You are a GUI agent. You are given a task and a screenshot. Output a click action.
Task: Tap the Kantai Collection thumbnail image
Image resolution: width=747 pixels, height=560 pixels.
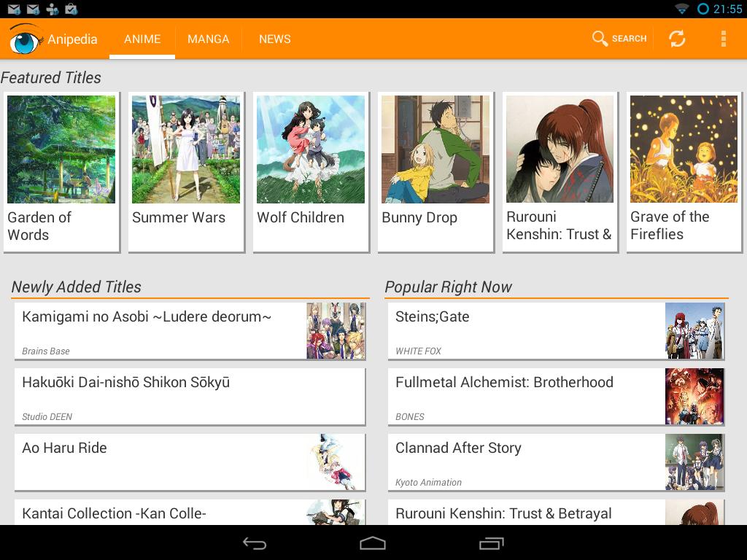tap(336, 513)
